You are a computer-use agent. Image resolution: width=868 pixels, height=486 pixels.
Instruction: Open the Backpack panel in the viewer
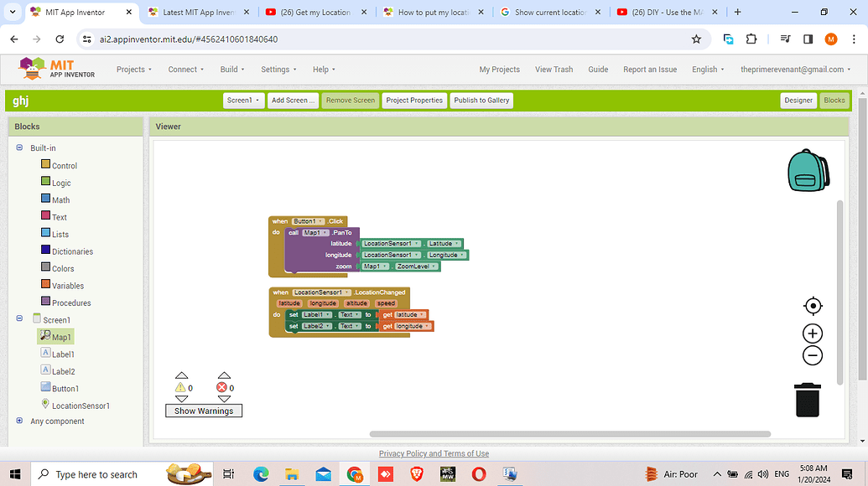click(x=808, y=169)
